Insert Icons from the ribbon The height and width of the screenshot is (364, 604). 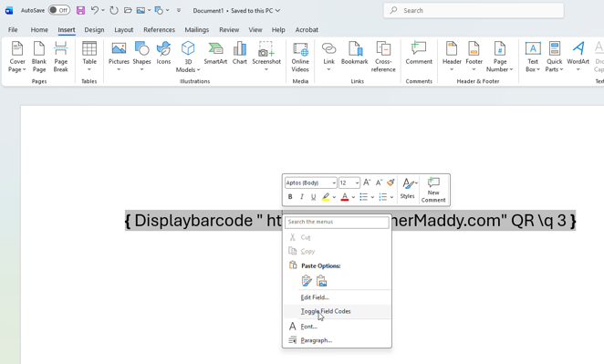tap(163, 54)
